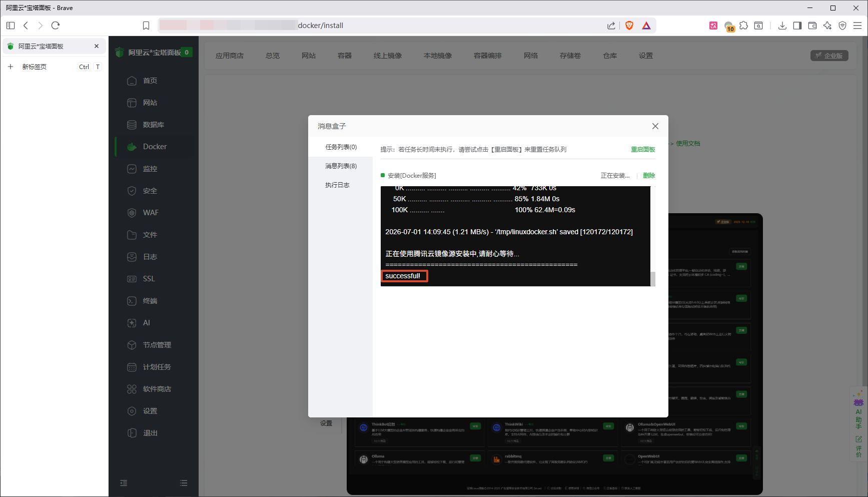The image size is (868, 497).
Task: Click the find-in-tabs search icon in toolbar
Action: [758, 26]
